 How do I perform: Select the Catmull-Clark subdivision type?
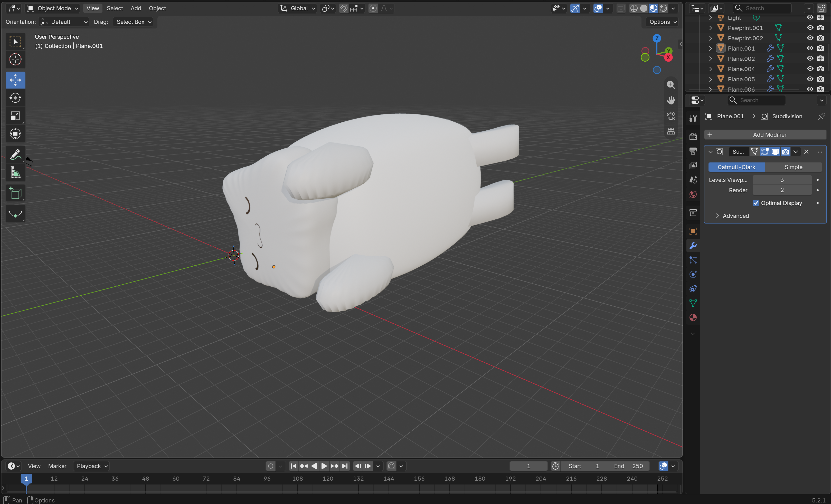click(736, 167)
